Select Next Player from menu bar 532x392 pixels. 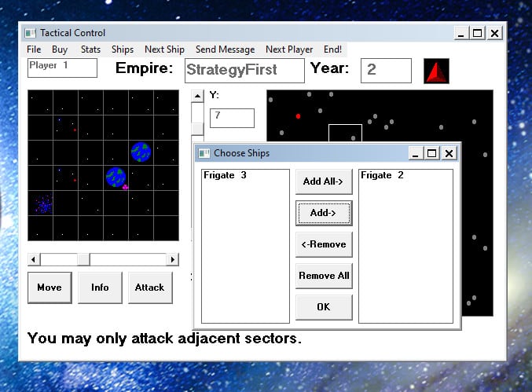click(x=289, y=49)
